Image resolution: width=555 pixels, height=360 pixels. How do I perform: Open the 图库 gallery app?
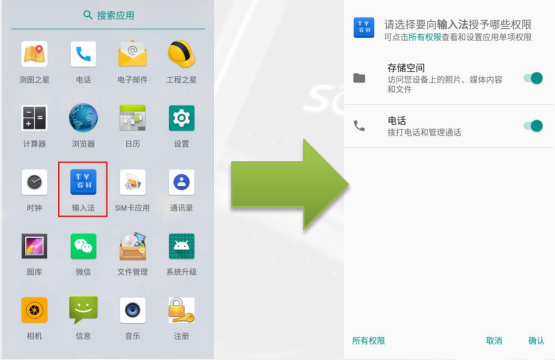[x=34, y=246]
